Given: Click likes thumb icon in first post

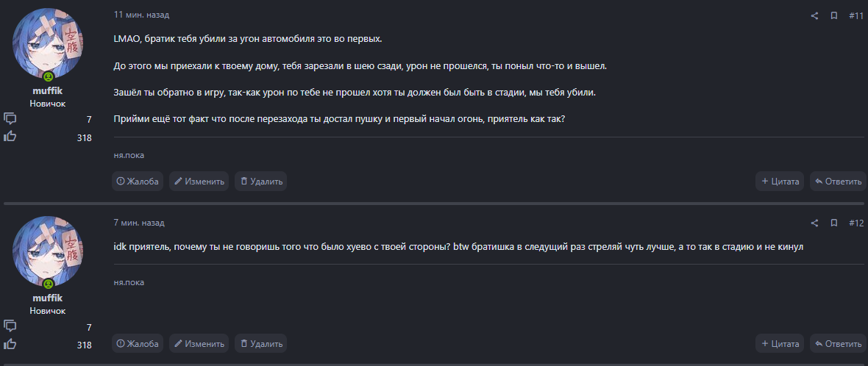Looking at the screenshot, I should point(10,136).
